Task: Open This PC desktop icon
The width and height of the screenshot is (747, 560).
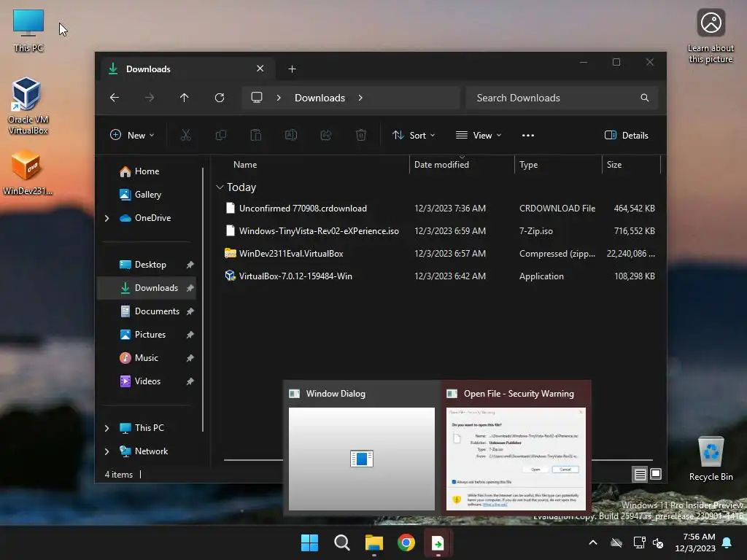Action: 28,30
